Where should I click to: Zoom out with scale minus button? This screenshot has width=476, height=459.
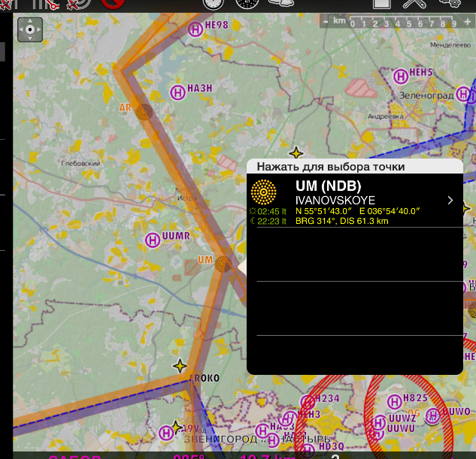pos(325,23)
